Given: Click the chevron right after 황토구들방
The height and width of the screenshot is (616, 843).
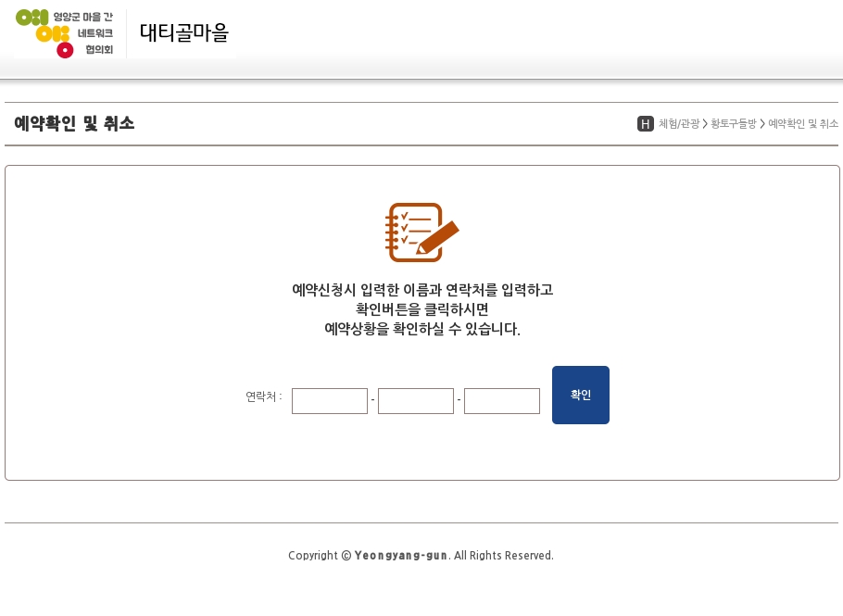Looking at the screenshot, I should pyautogui.click(x=762, y=124).
